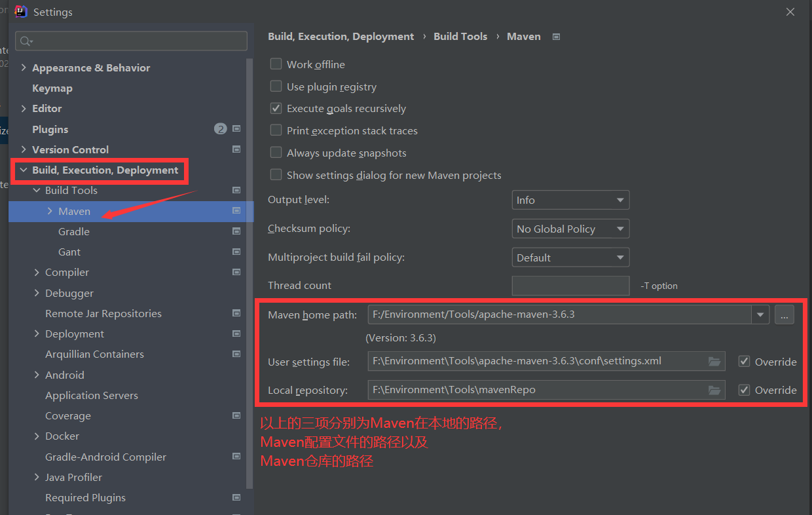Open Multiproject build fail policy dropdown
Image resolution: width=812 pixels, height=515 pixels.
click(570, 257)
